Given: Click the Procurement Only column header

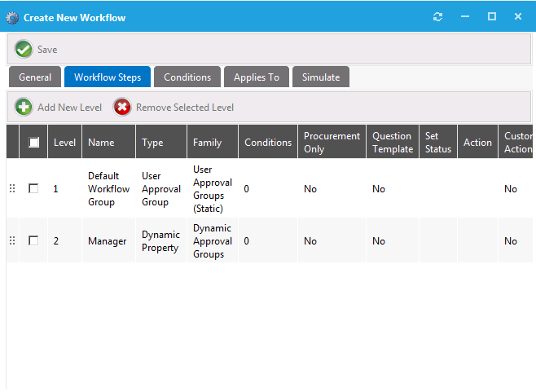Looking at the screenshot, I should pyautogui.click(x=331, y=143).
